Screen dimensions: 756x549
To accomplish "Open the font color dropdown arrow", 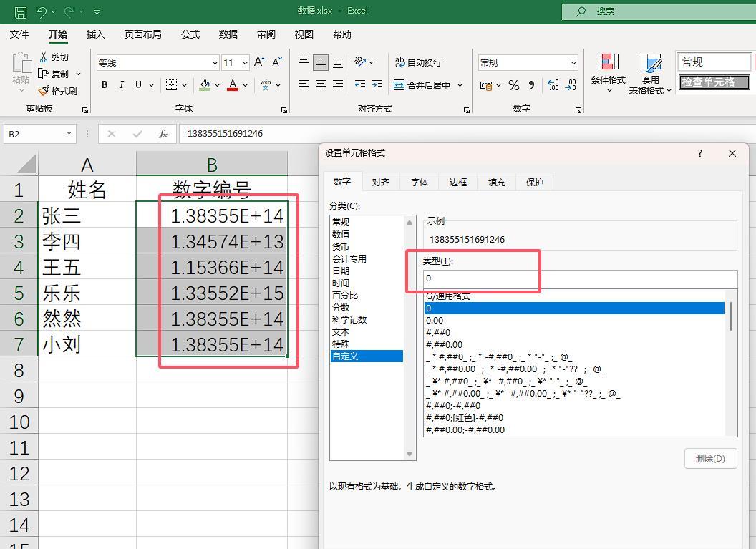I will coord(246,85).
